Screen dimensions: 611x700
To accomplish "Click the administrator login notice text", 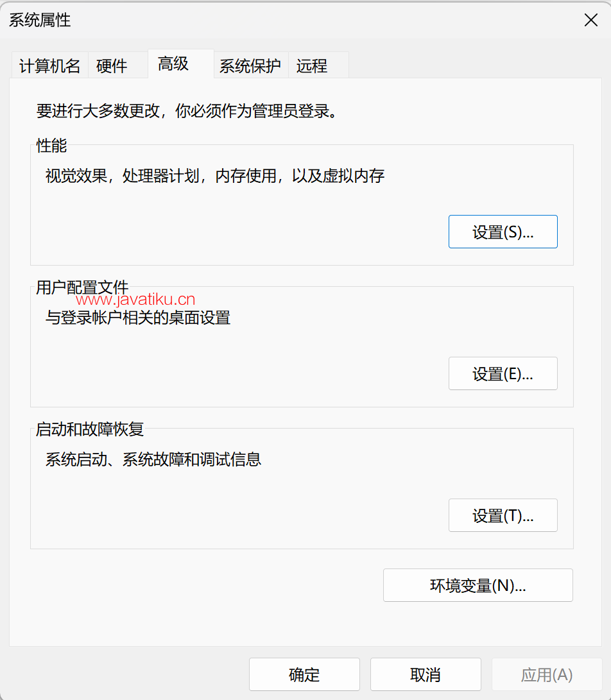I will (187, 111).
